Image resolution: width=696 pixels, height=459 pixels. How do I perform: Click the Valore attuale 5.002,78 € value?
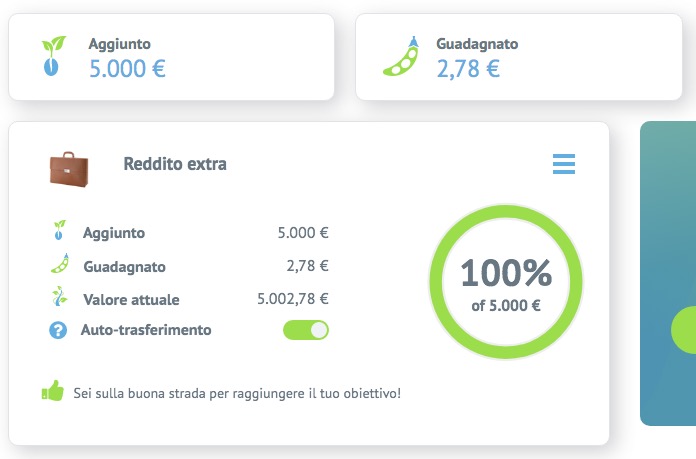[293, 298]
